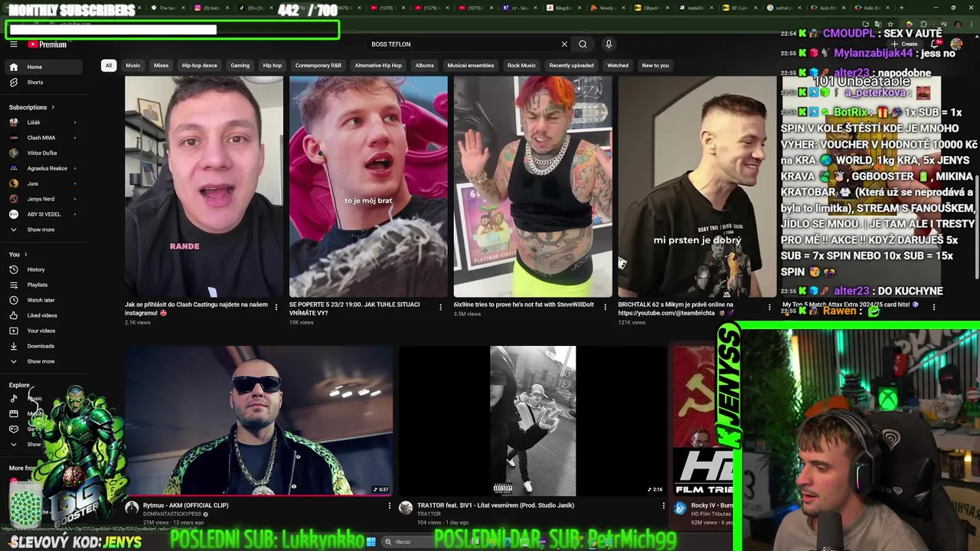
Task: Open options menu for Rytmus AKM video
Action: click(389, 506)
